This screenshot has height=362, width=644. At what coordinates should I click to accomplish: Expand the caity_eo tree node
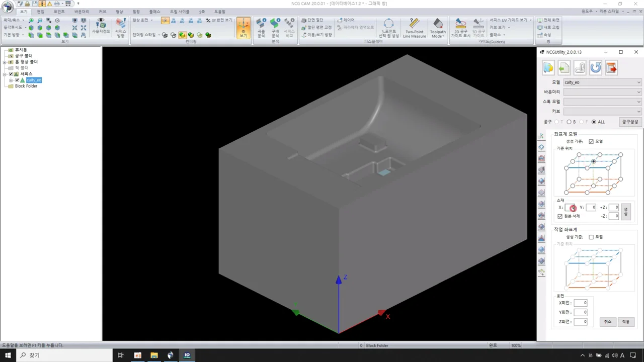click(11, 80)
